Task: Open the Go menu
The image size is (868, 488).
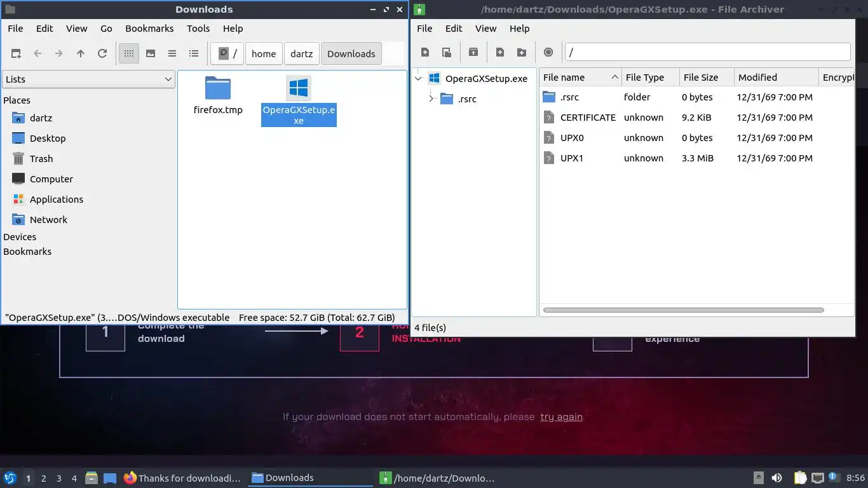Action: coord(106,29)
